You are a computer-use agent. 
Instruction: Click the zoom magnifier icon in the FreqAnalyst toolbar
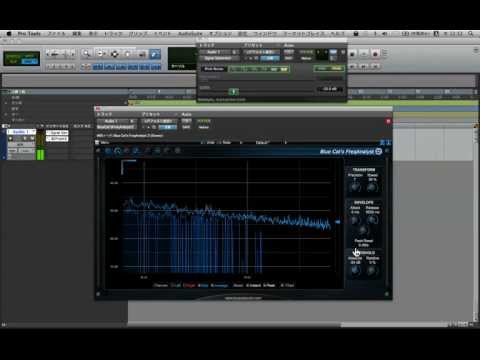(117, 151)
